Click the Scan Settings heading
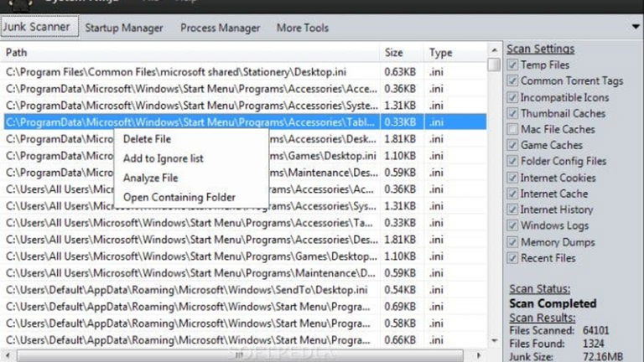The image size is (644, 362). click(x=541, y=49)
